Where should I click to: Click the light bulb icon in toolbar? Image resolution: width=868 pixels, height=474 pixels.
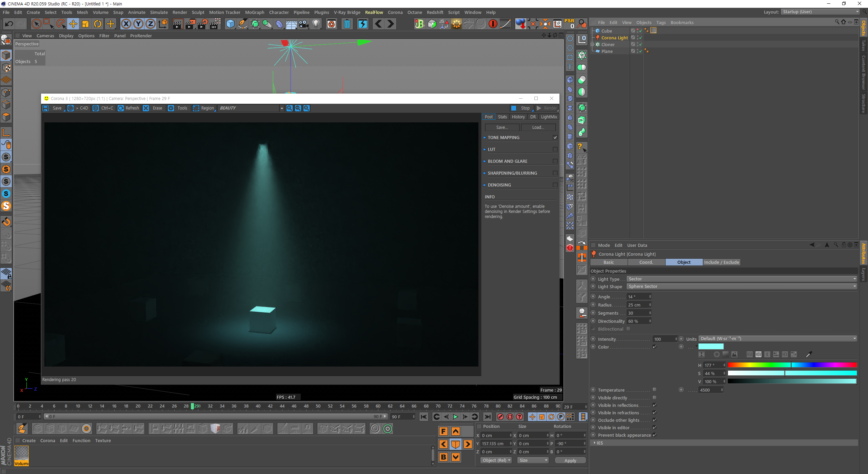tap(316, 24)
